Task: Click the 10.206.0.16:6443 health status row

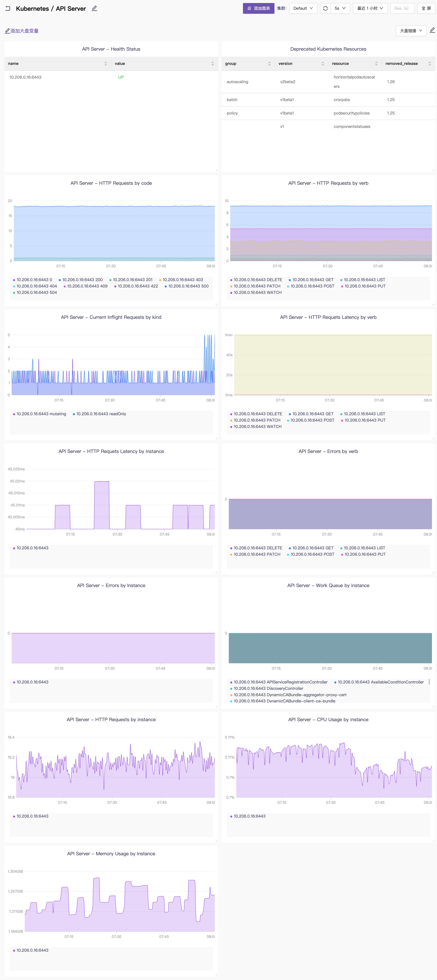Action: [x=111, y=77]
